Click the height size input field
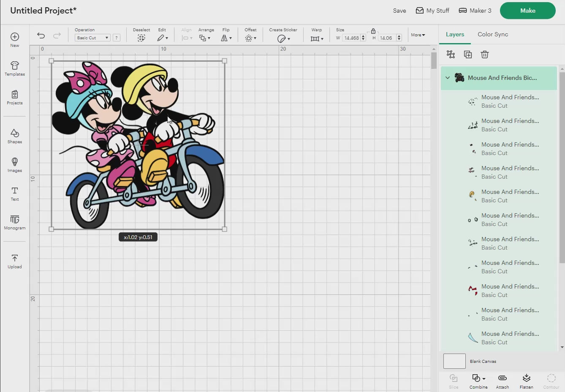This screenshot has height=392, width=565. (x=387, y=38)
